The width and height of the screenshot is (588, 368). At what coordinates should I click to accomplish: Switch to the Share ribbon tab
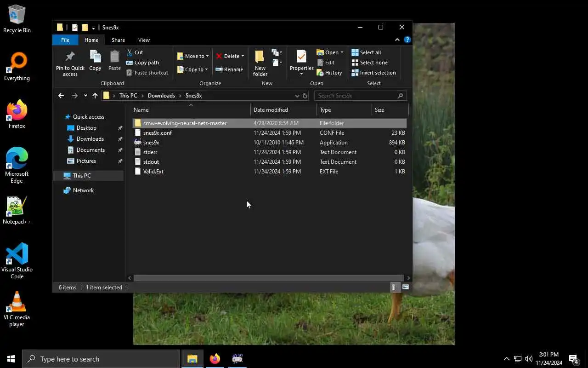click(x=118, y=40)
